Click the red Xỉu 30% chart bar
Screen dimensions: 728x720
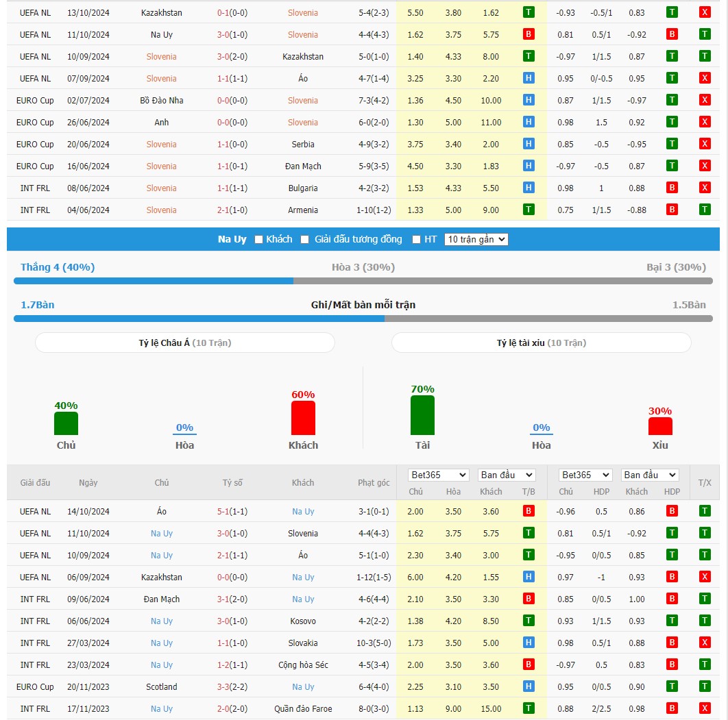click(x=660, y=426)
